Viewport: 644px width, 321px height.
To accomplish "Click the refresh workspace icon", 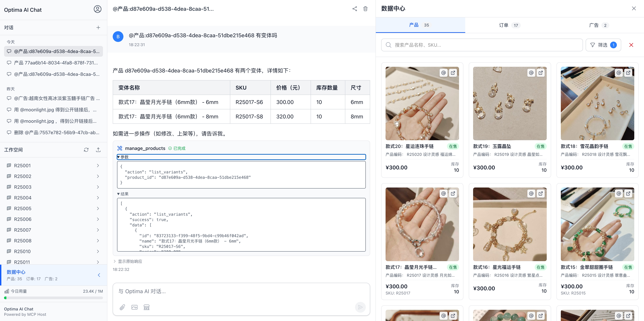I will click(86, 150).
